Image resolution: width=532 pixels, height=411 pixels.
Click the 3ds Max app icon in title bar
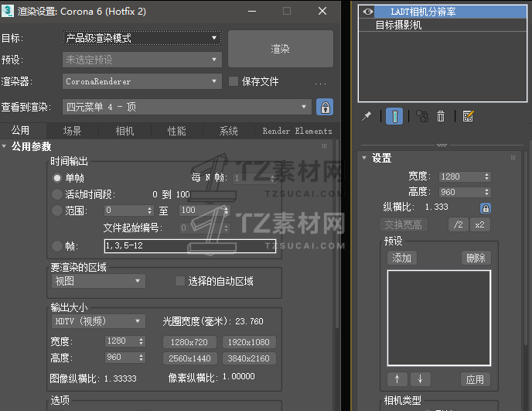pos(8,11)
